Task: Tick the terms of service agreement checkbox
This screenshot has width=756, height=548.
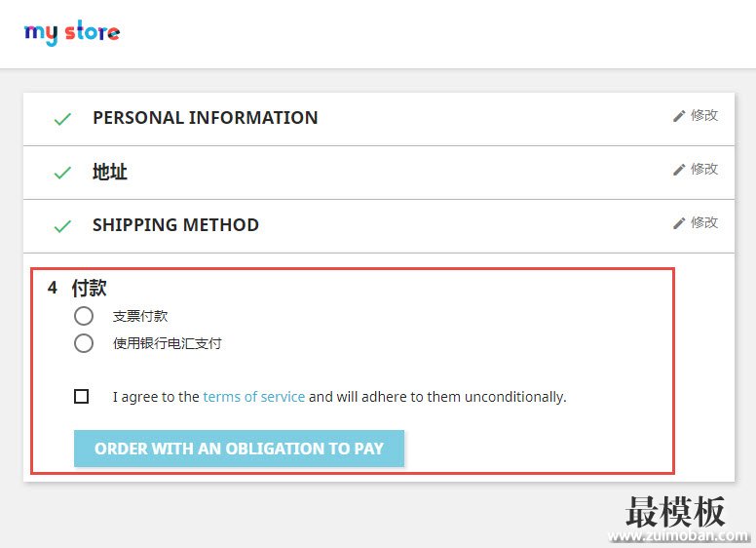Action: pos(82,396)
